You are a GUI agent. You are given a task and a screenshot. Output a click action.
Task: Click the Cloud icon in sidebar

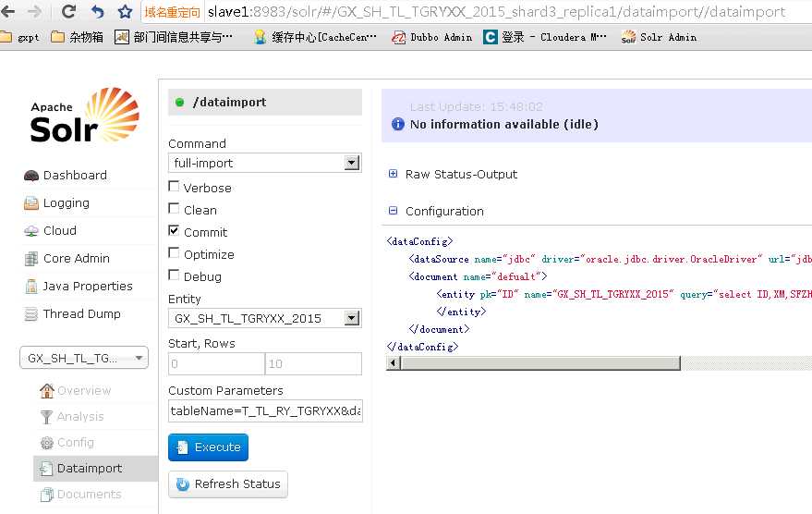click(31, 231)
